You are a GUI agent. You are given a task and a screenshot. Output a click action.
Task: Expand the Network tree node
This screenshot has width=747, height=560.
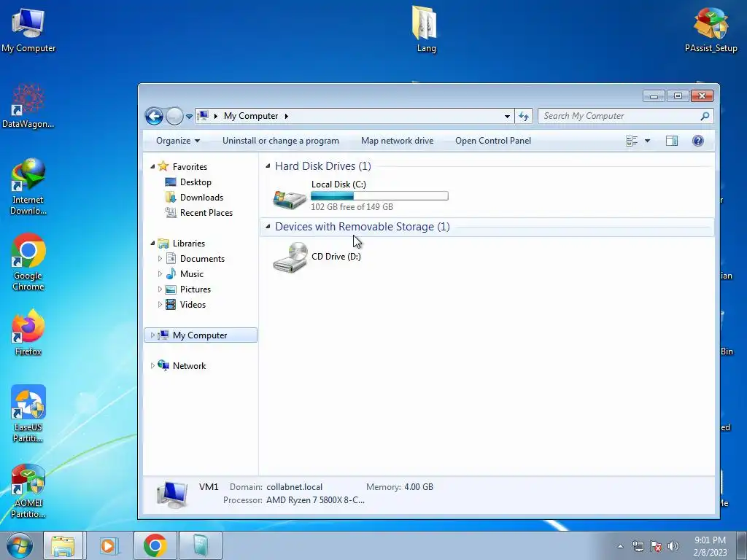click(152, 366)
